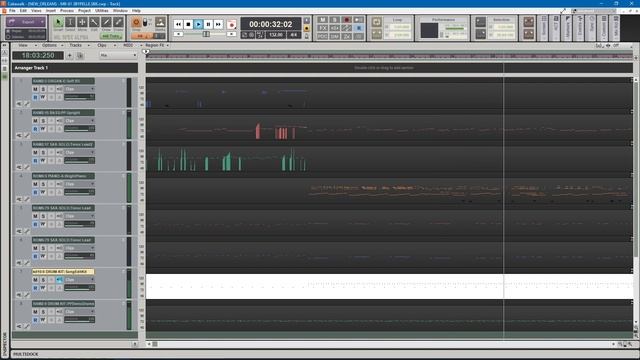Screen dimensions: 640x360
Task: Open the MultiDock panel at bottom
Action: (25, 354)
